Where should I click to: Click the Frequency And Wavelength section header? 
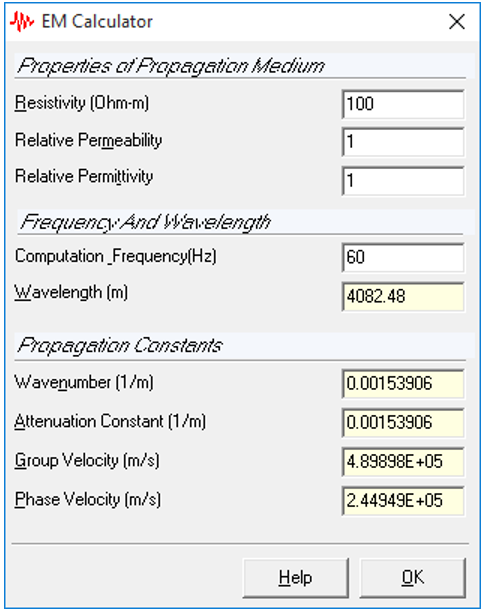click(x=145, y=222)
